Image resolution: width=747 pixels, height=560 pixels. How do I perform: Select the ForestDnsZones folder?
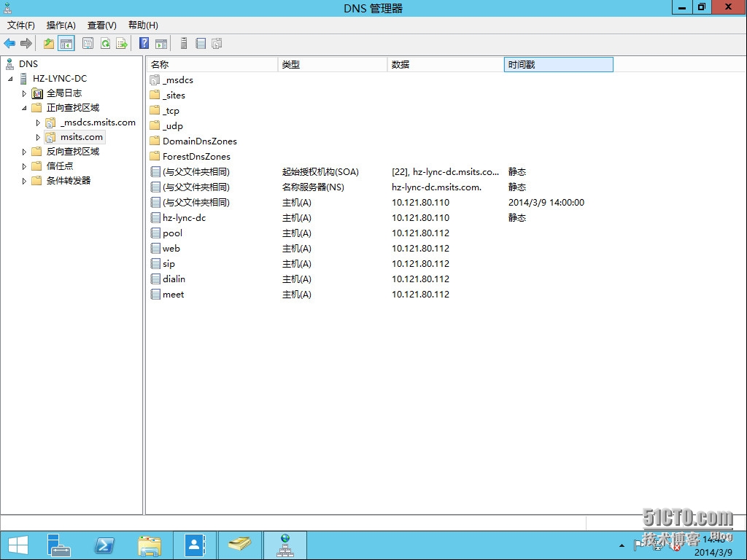tap(196, 157)
